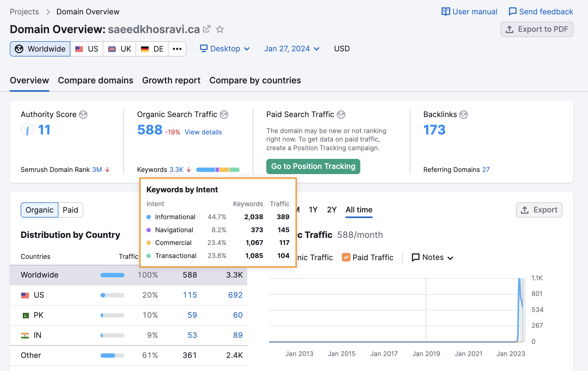This screenshot has height=371, width=588.
Task: Toggle the Paid Traffic checkbox
Action: (x=346, y=257)
